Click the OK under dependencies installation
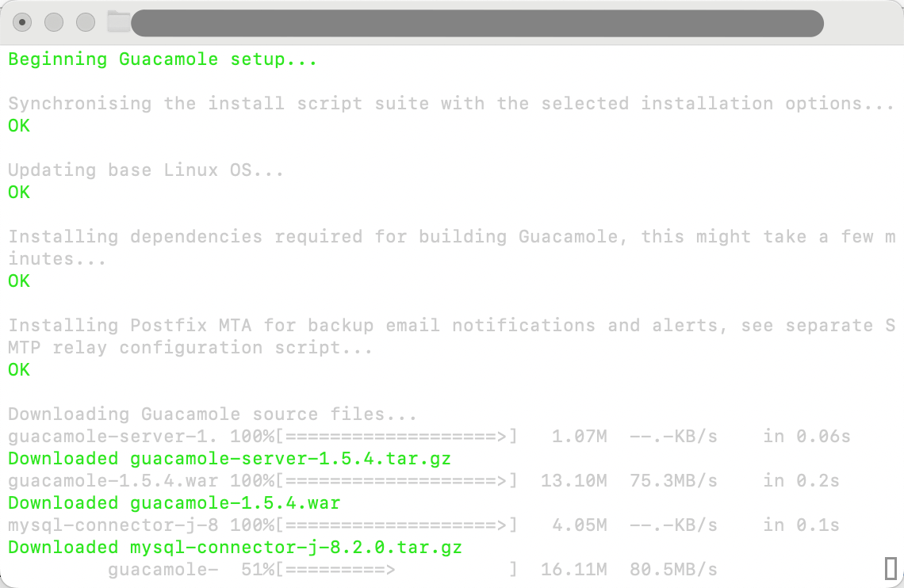Viewport: 904px width, 588px height. (17, 281)
